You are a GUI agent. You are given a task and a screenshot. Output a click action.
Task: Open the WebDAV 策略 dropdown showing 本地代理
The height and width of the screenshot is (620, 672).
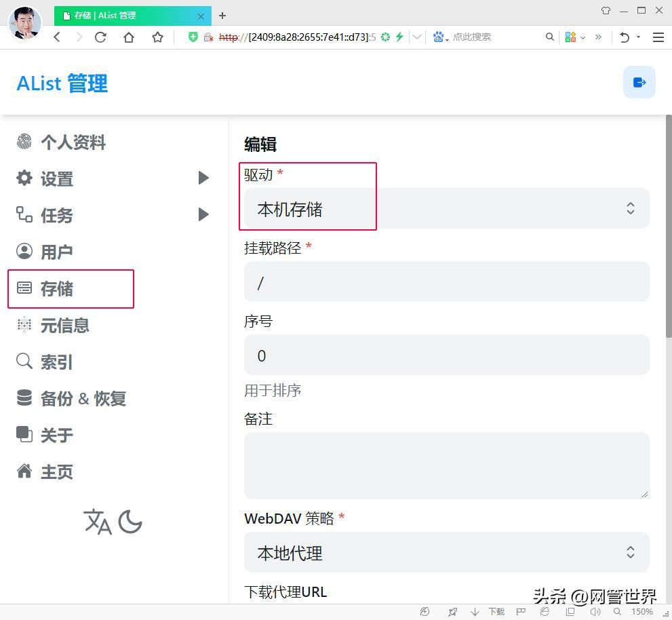tap(447, 552)
